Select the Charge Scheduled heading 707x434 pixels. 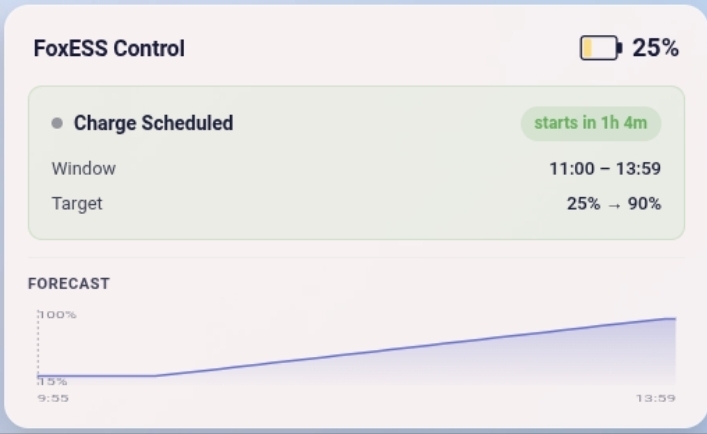pyautogui.click(x=153, y=123)
